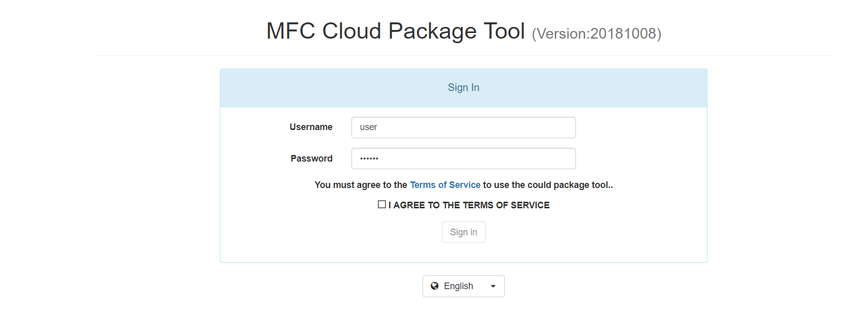868x314 pixels.
Task: Click the Sign in button
Action: [463, 232]
